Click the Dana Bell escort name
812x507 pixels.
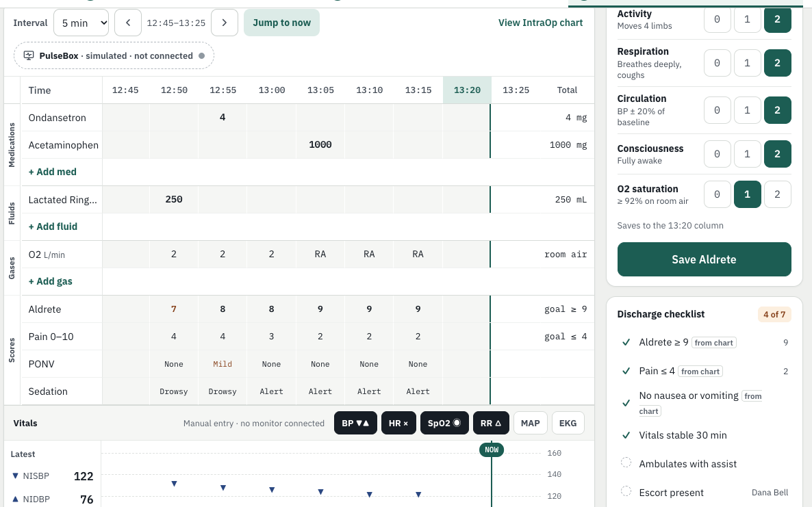tap(770, 493)
